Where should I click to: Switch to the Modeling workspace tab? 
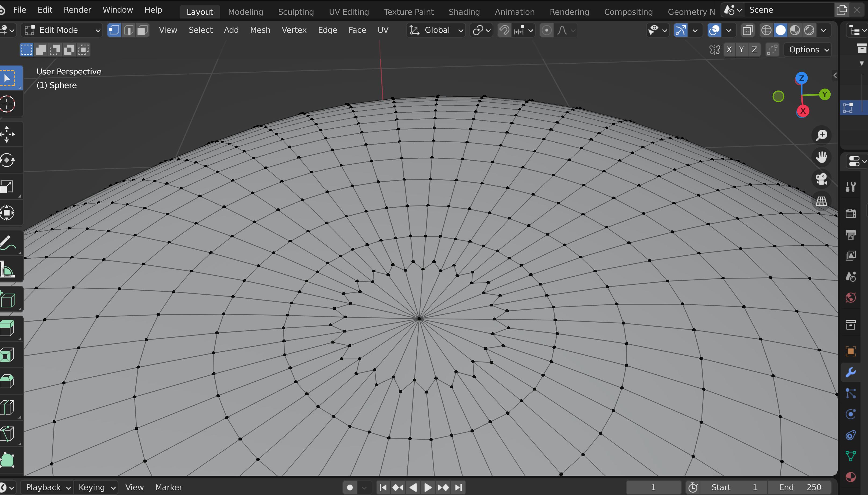(245, 12)
